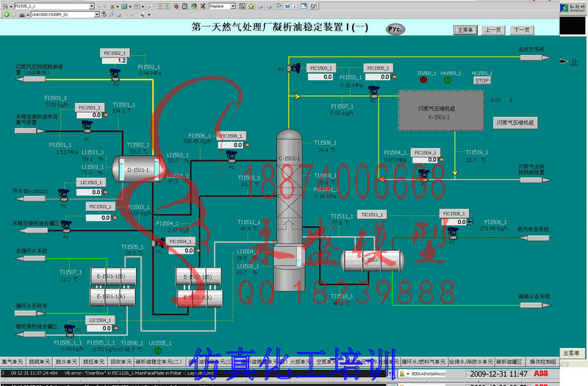
Task: Click the PYc oval button
Action: point(395,29)
